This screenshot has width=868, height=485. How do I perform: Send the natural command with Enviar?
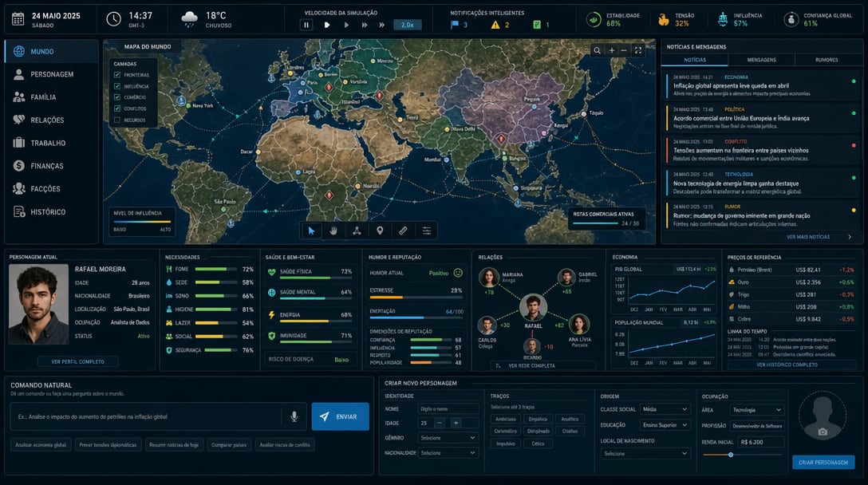[340, 417]
